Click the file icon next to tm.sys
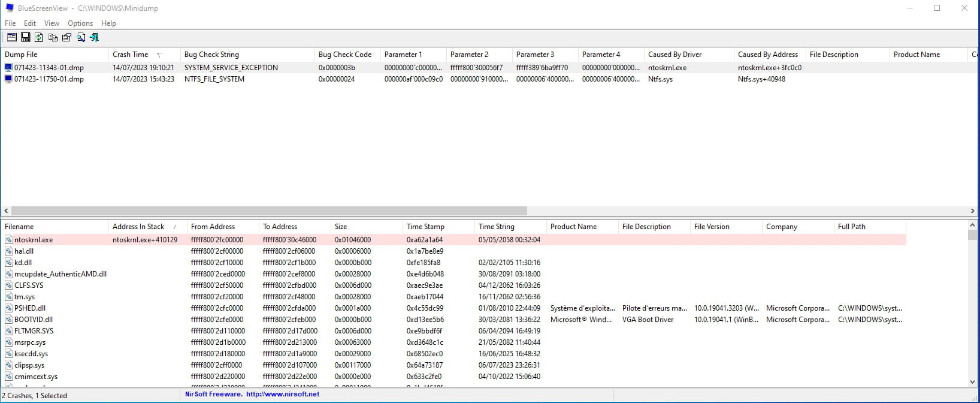This screenshot has height=403, width=980. tap(8, 297)
